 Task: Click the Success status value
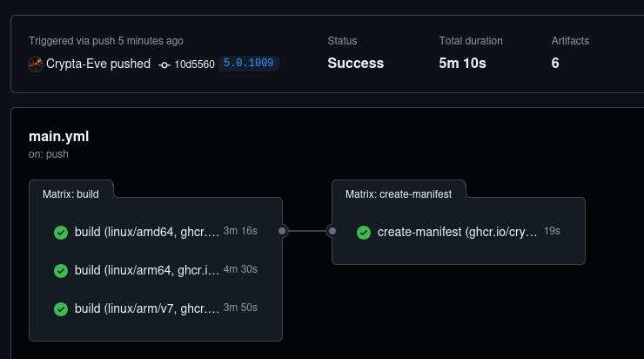click(355, 63)
